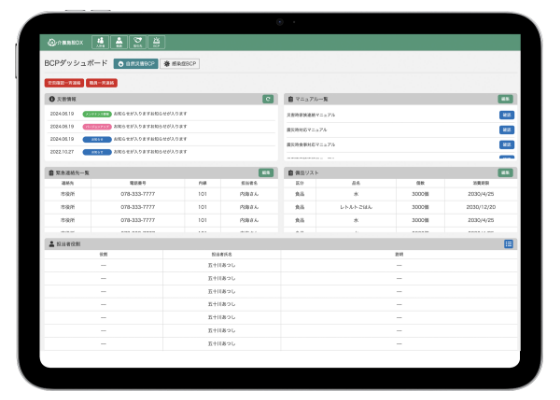
Task: Edit the 緊急連絡先一覧 panel
Action: (x=266, y=172)
